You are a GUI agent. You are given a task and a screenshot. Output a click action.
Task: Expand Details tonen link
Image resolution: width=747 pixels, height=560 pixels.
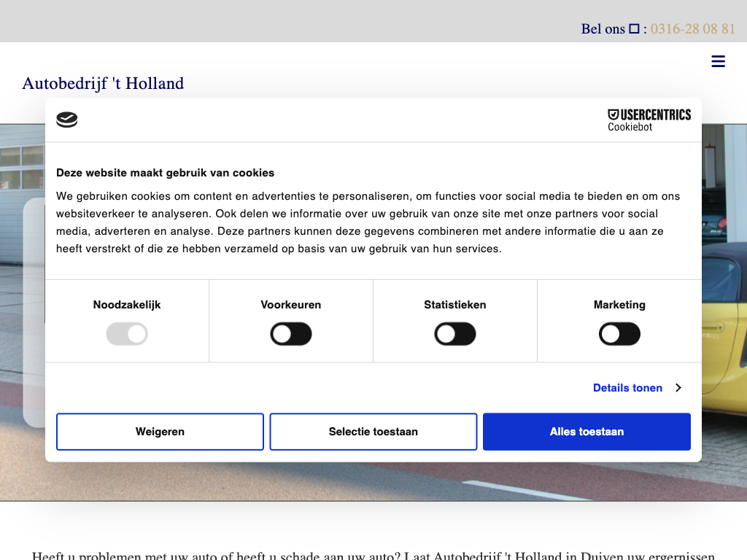[x=627, y=388]
